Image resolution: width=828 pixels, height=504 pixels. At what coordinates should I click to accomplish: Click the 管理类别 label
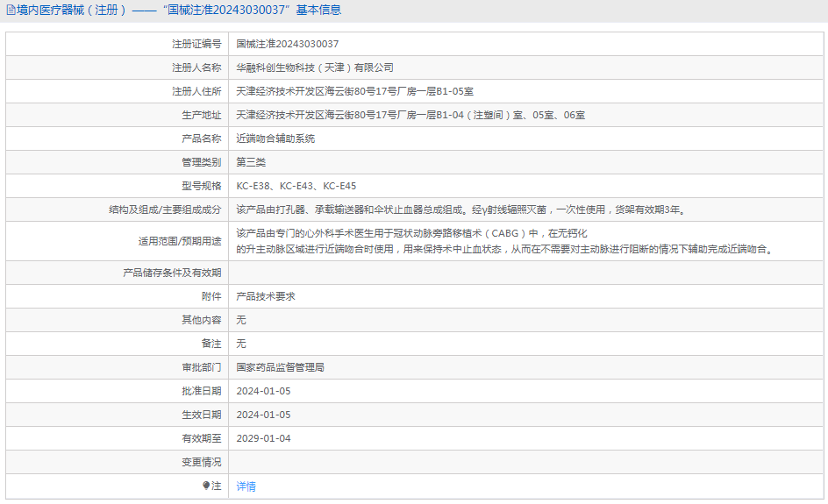[x=202, y=162]
